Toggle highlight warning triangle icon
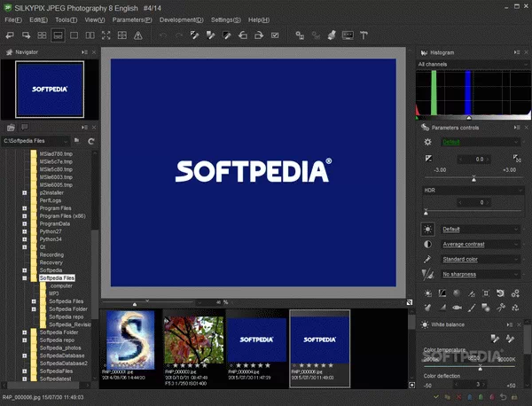Screen dimensions: 532x406 [138, 35]
